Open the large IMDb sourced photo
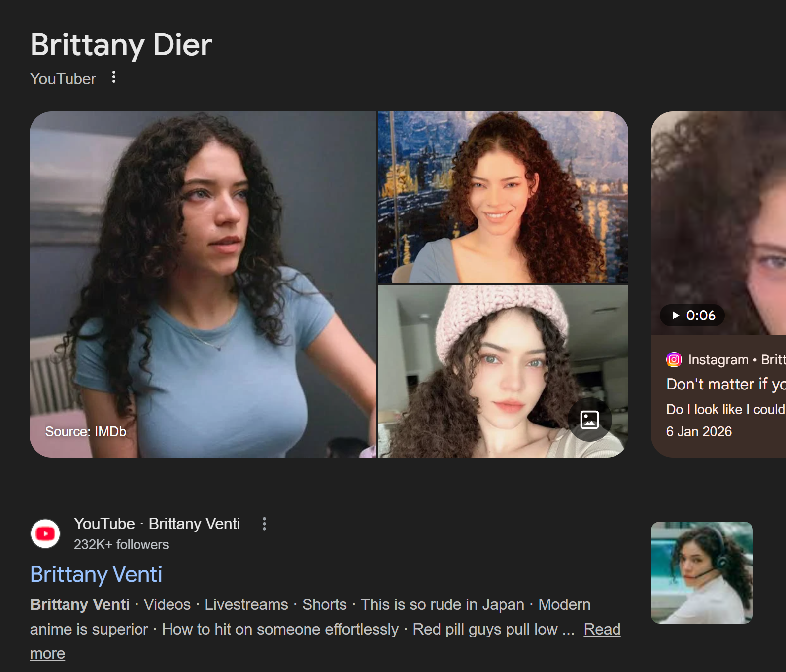 click(x=203, y=284)
